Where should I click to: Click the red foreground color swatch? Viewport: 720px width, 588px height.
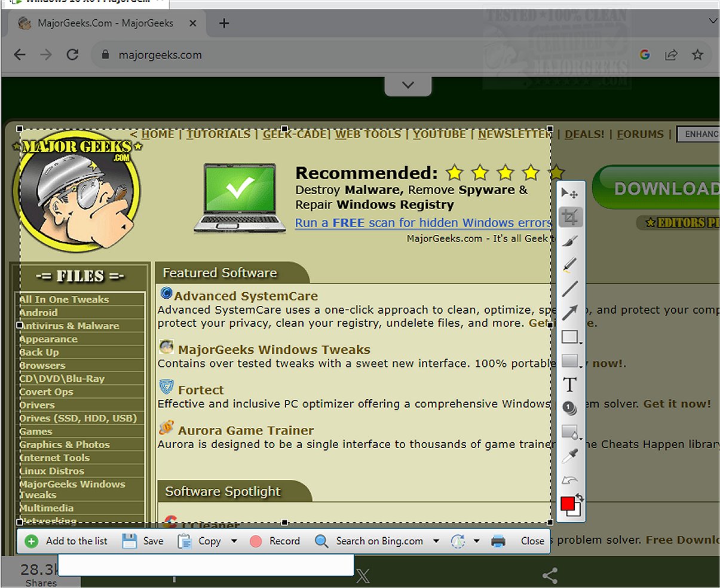coord(567,503)
